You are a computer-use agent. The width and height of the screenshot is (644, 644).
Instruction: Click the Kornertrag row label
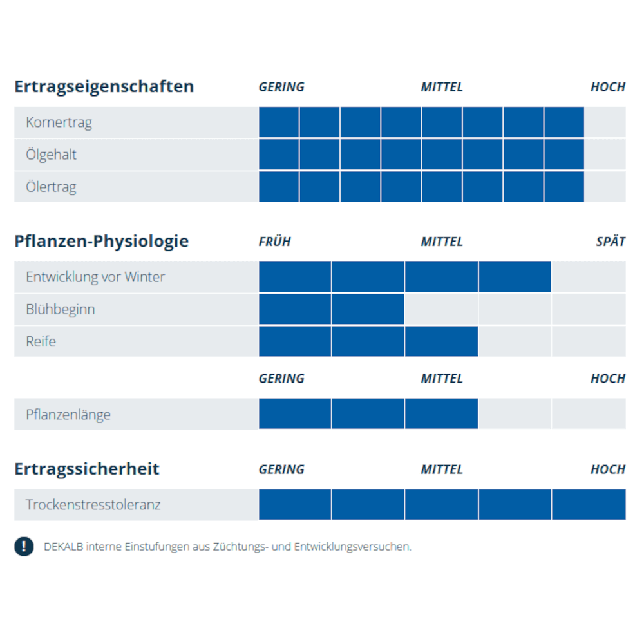click(x=59, y=122)
